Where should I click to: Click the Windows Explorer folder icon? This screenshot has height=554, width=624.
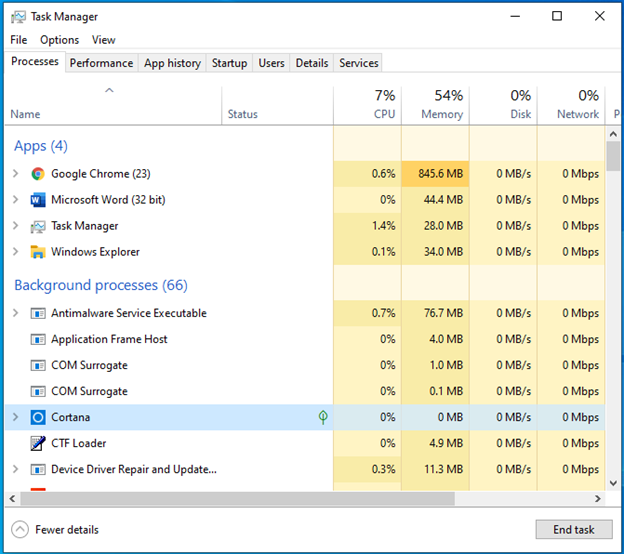(x=38, y=252)
